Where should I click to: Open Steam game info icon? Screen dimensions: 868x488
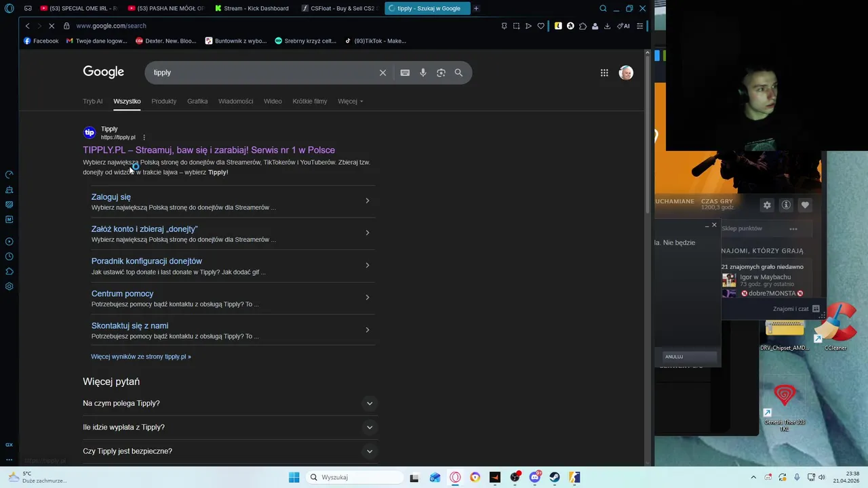(x=786, y=205)
